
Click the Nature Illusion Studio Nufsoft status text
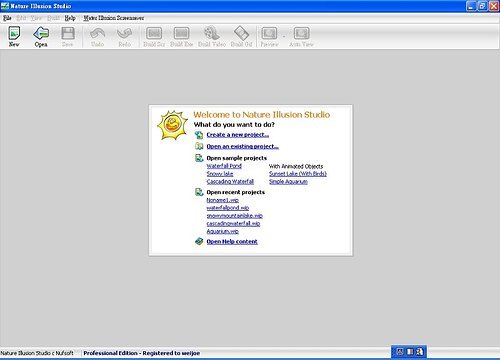(37, 353)
